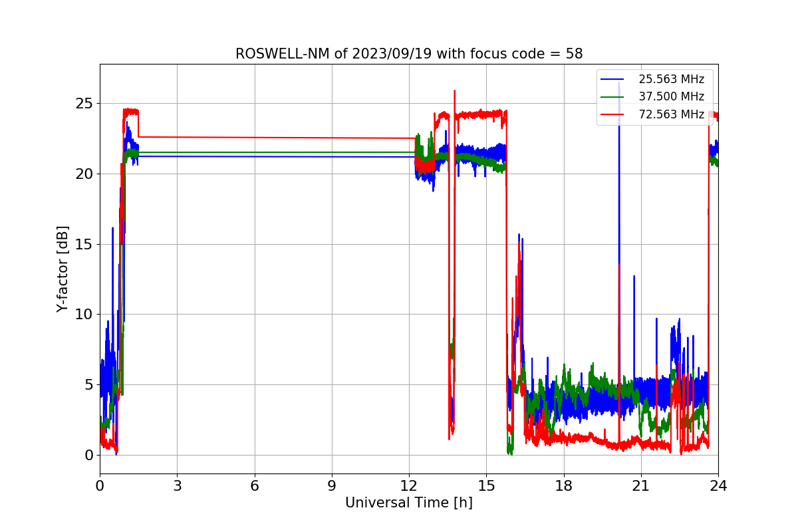Click the x-axis tick label 21
Screen dimensions: 798x532
point(641,486)
